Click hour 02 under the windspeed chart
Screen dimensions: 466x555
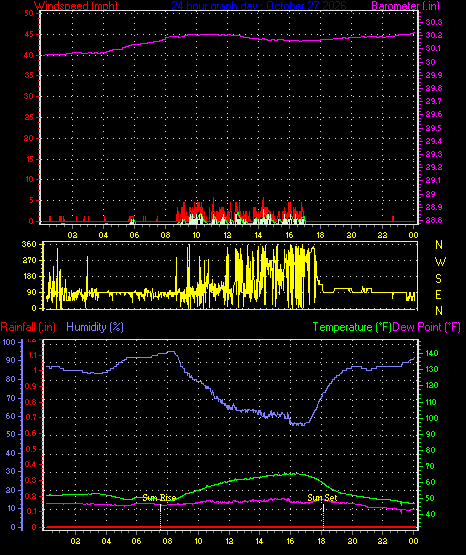click(x=73, y=235)
